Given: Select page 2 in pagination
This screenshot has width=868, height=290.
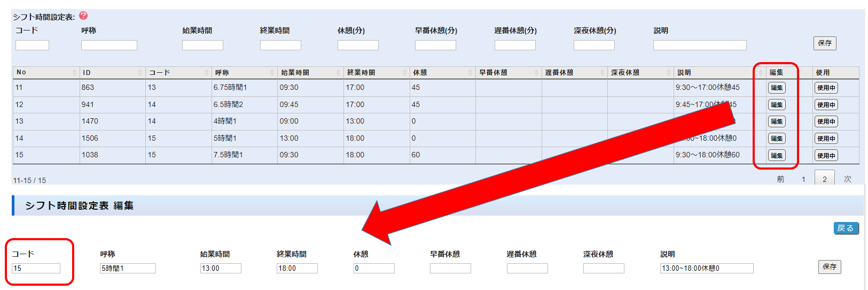Looking at the screenshot, I should [x=824, y=179].
